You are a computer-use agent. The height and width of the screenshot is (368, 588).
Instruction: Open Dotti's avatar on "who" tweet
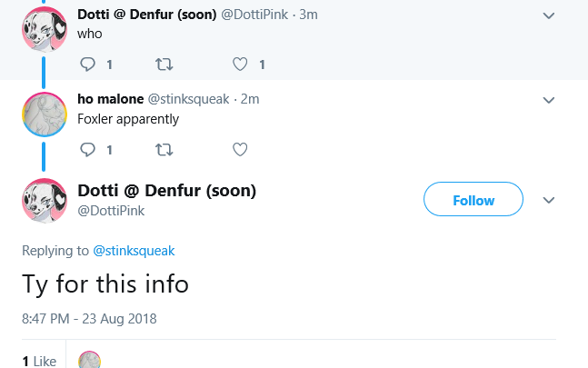[45, 29]
